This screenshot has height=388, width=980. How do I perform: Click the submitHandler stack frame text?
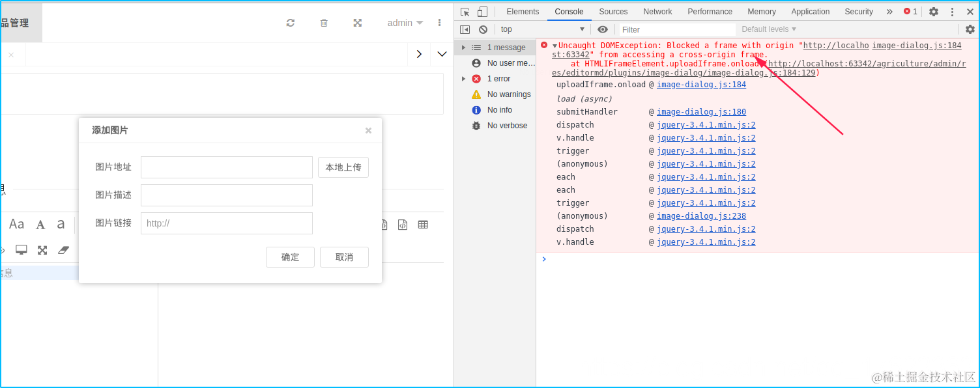pos(586,112)
